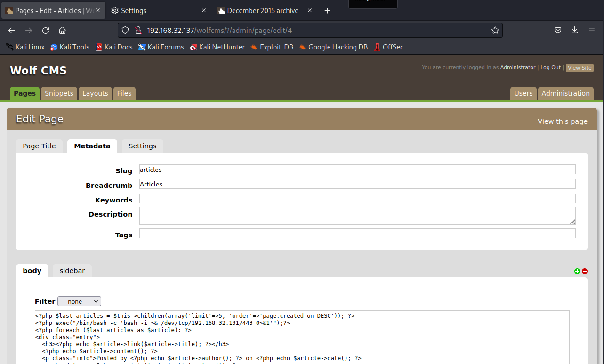Screen dimensions: 604x364
Task: Open the Exploit-DB bookmark
Action: point(272,47)
